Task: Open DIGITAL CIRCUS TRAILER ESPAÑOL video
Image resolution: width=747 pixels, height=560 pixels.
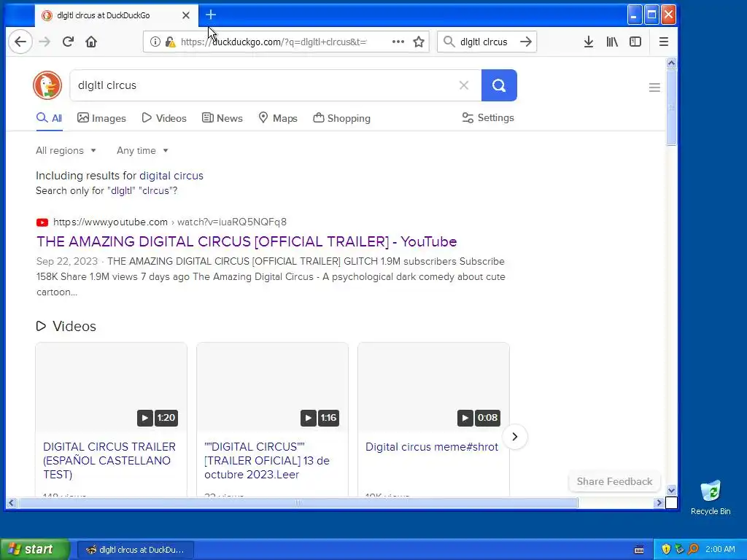Action: tap(109, 461)
